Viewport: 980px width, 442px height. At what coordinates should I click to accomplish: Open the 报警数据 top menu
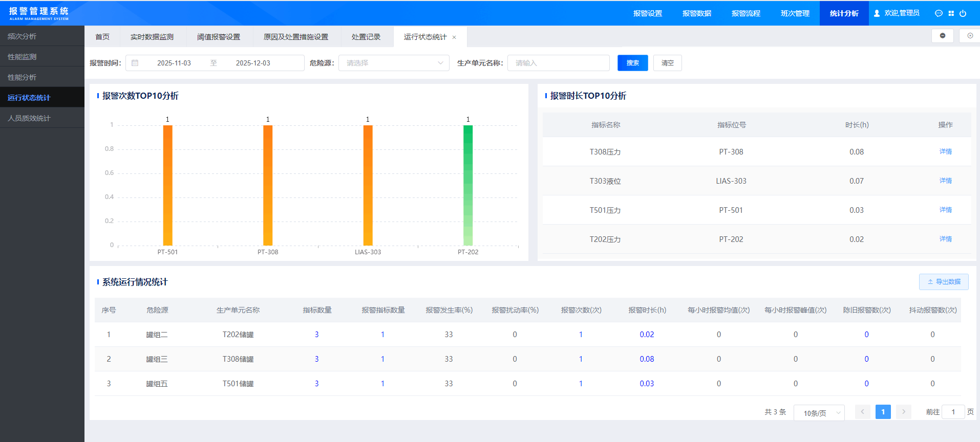click(696, 13)
